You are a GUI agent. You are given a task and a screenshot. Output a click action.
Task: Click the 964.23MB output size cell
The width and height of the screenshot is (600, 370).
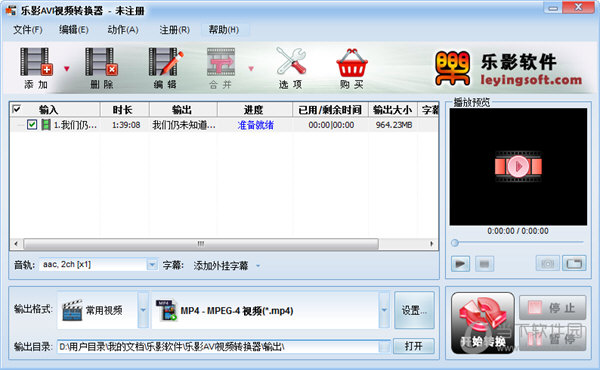[394, 125]
